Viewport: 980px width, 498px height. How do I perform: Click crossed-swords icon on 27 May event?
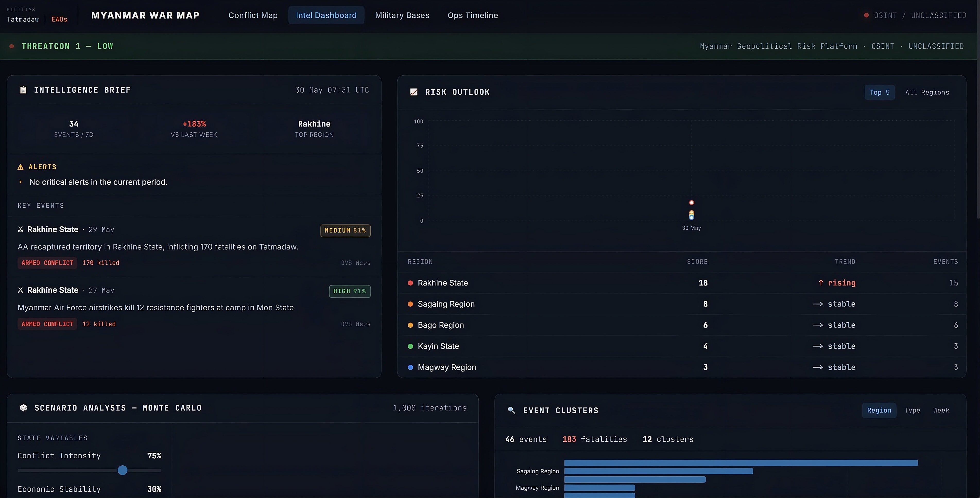(x=21, y=290)
